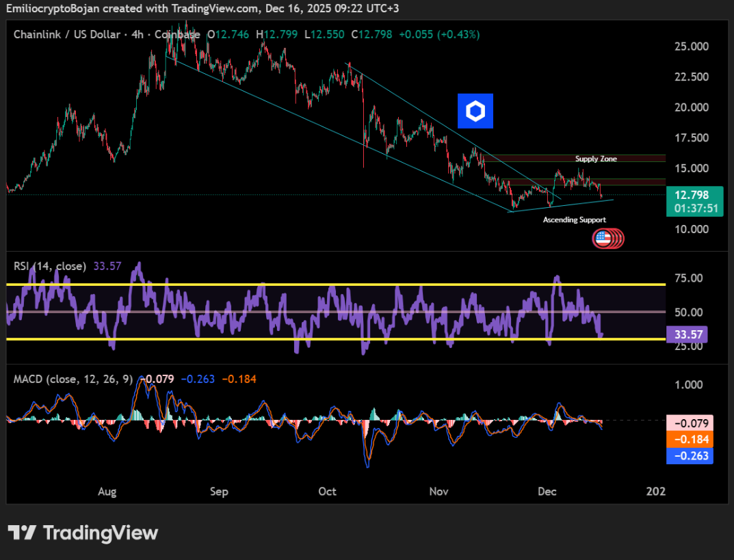This screenshot has width=734, height=560.
Task: Click the Aug label on time axis
Action: [107, 491]
